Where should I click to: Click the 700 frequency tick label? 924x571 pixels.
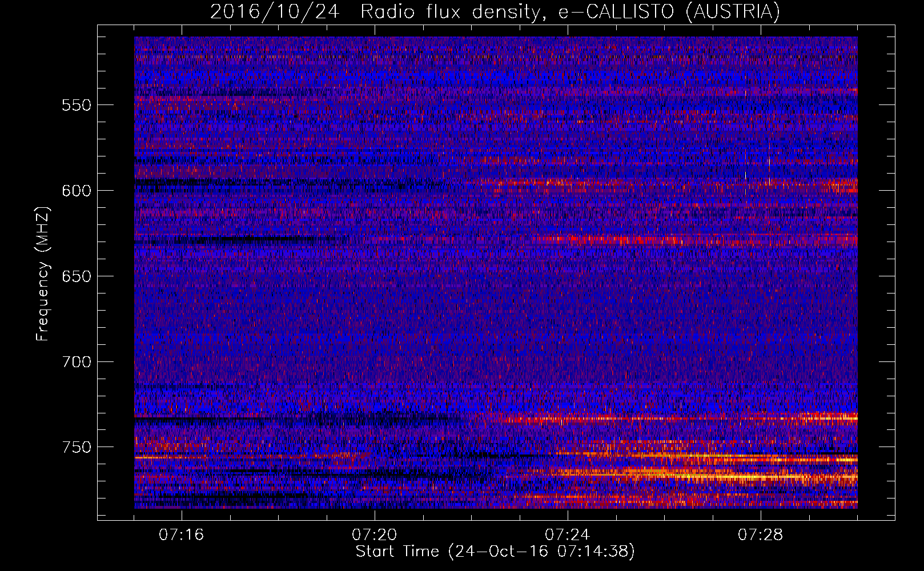click(x=77, y=362)
